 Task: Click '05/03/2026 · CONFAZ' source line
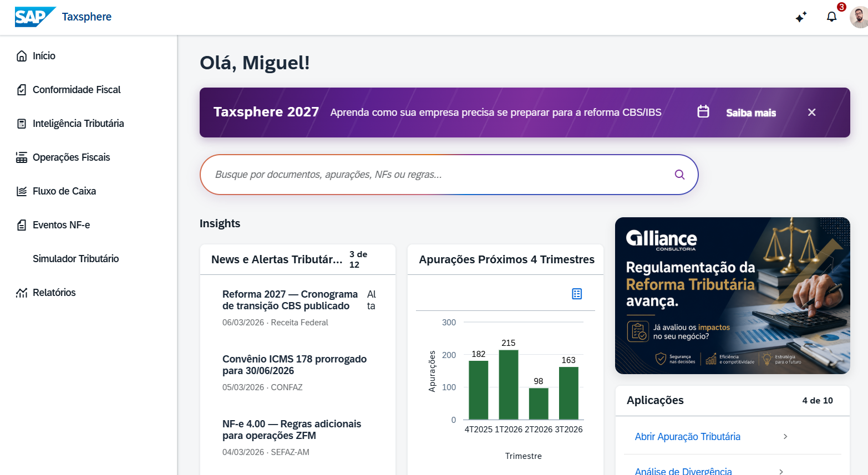[262, 387]
